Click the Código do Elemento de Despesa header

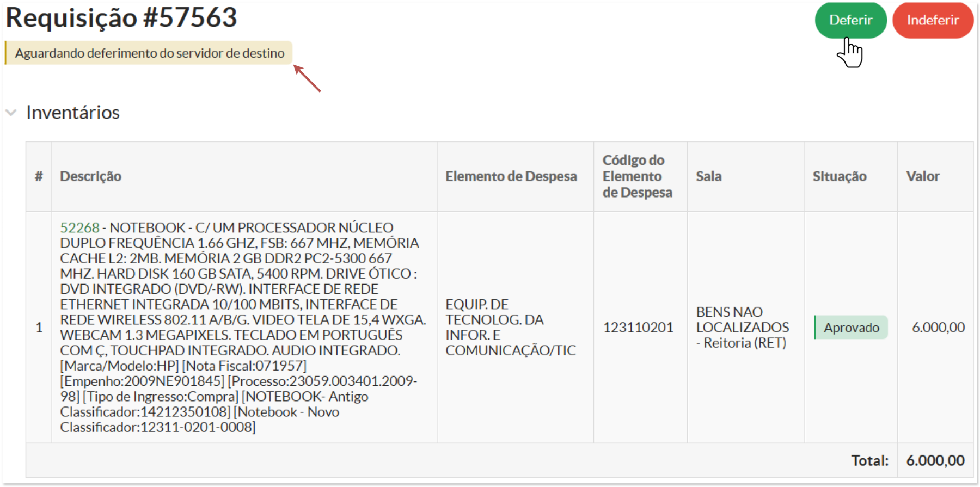(x=637, y=176)
